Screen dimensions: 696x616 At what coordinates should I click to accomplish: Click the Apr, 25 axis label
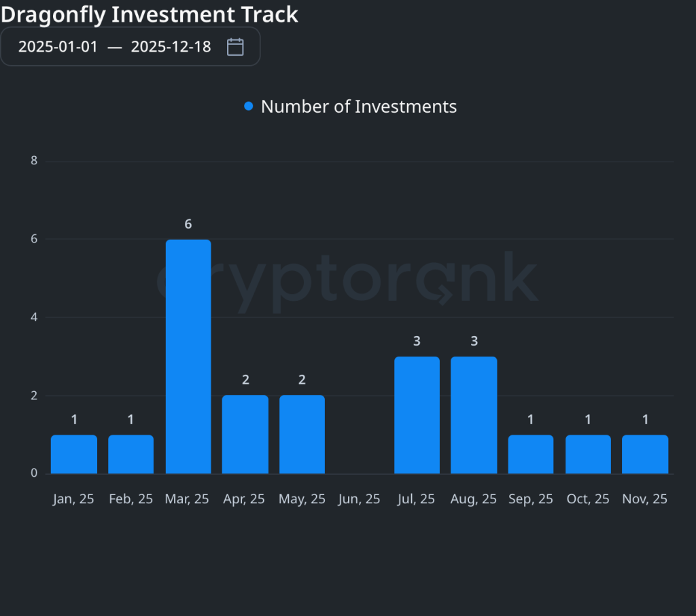[x=243, y=499]
